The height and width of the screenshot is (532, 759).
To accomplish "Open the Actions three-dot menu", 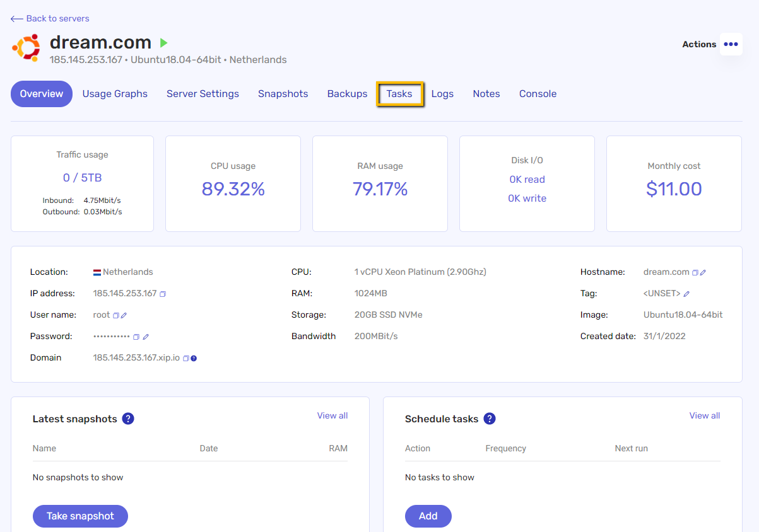I will coord(731,44).
